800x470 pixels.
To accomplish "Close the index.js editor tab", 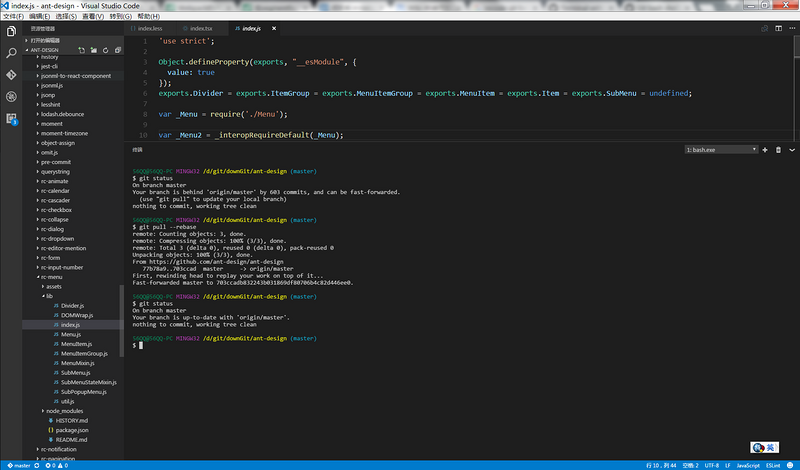I will (x=274, y=29).
